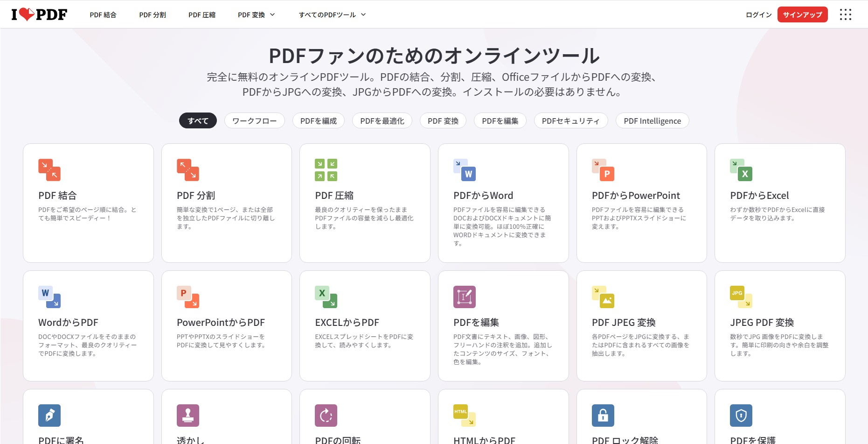Click description starting 'PPTやPPTXのスライドショー'
Screen dimensions: 868x444
click(x=222, y=341)
